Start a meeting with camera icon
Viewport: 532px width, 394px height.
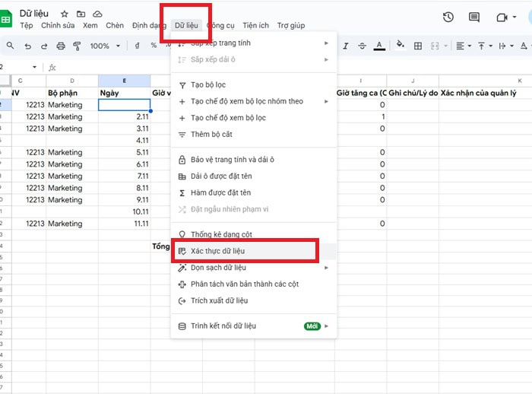pos(502,17)
